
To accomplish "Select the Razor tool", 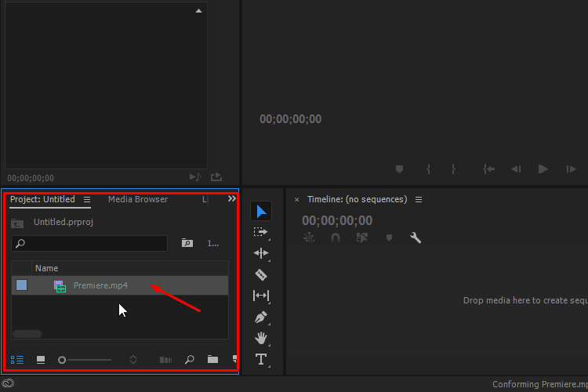I will coord(261,274).
